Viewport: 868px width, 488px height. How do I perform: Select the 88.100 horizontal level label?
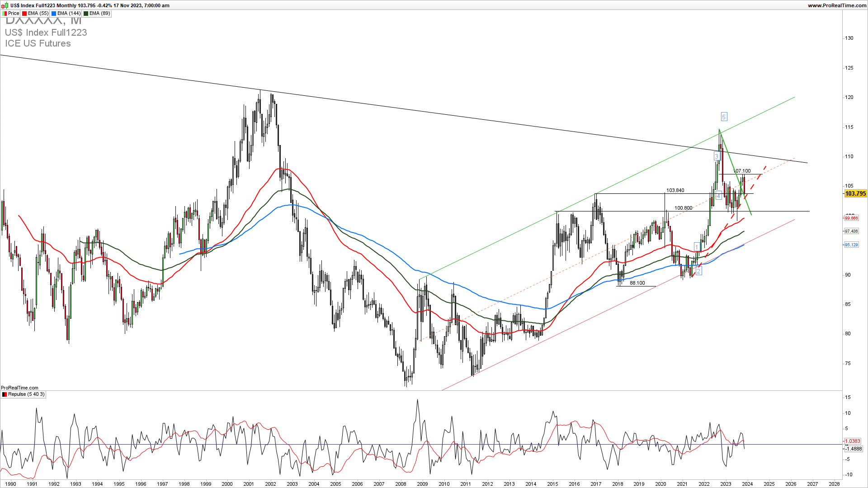tap(637, 283)
